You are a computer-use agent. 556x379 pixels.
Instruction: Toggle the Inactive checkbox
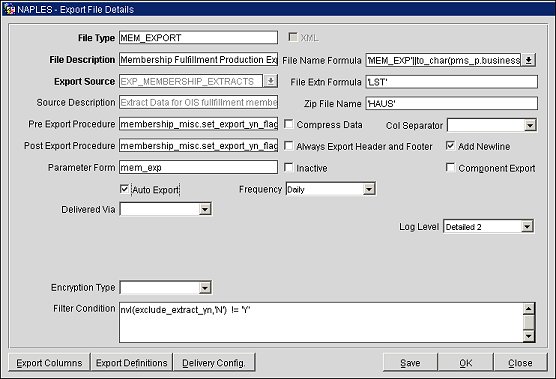(x=289, y=167)
